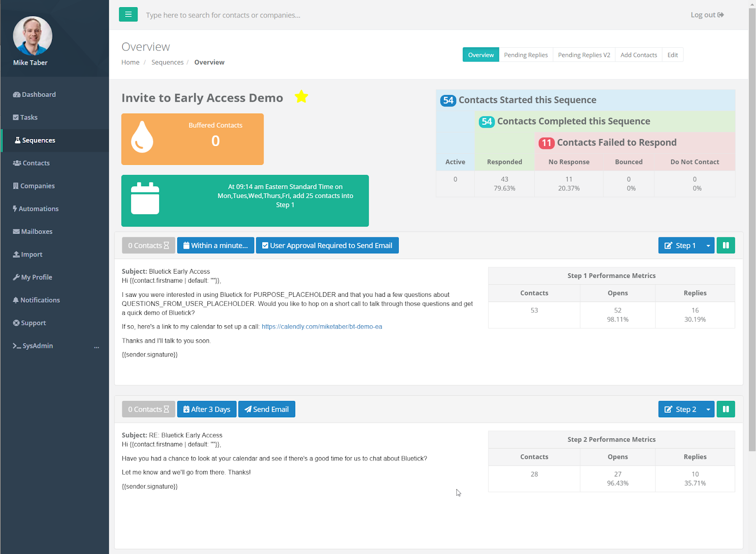Click the water drop Buffered Contacts icon
The image size is (756, 554).
(142, 137)
